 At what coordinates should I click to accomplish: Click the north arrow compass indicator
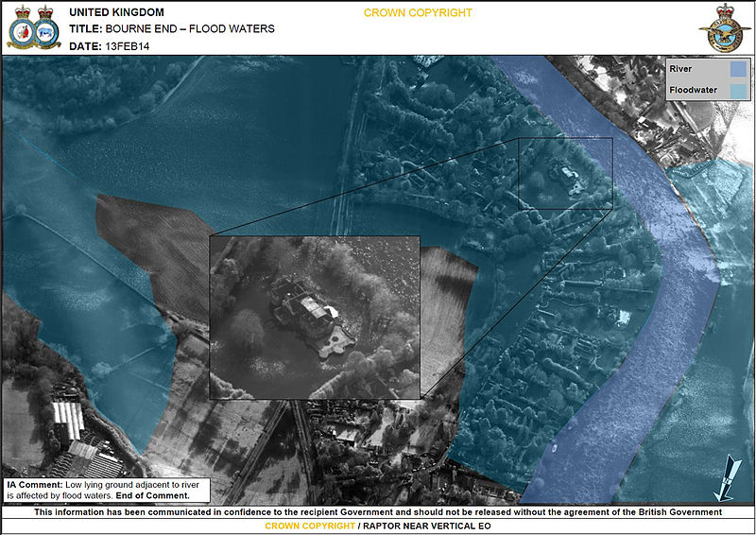(x=728, y=475)
